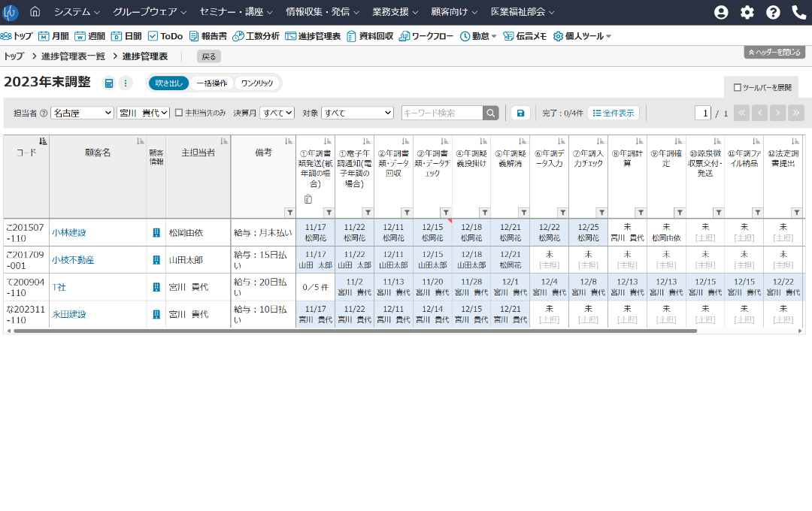812x511 pixels.
Task: Click page number input field
Action: coord(703,113)
